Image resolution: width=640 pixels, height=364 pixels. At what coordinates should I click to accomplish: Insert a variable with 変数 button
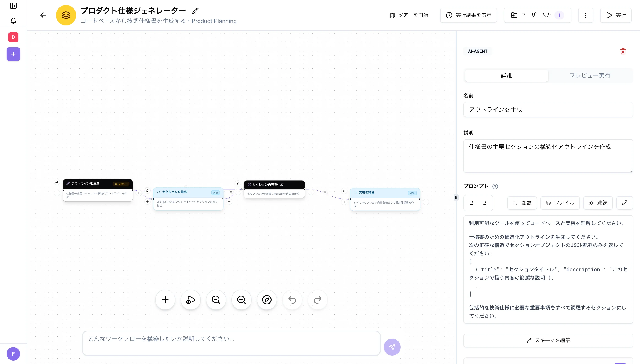tap(522, 203)
